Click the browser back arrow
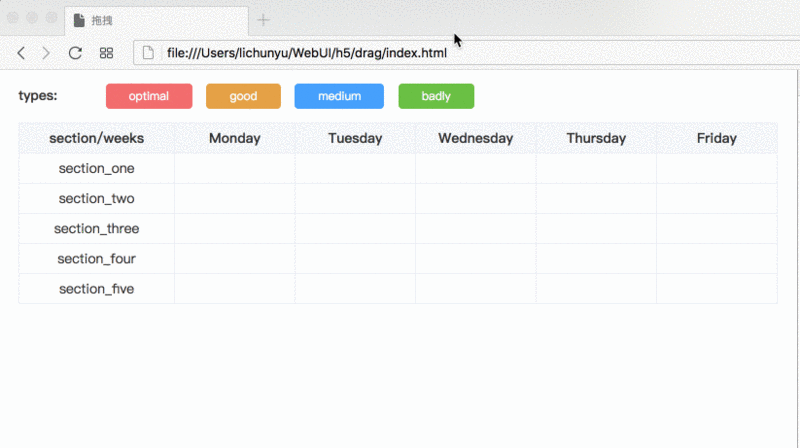800x448 pixels. click(21, 52)
